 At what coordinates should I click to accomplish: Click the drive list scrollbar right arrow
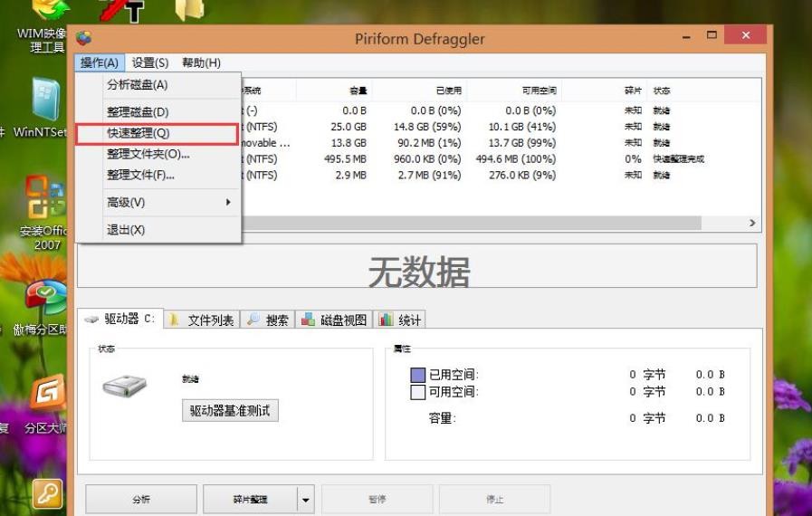(752, 223)
